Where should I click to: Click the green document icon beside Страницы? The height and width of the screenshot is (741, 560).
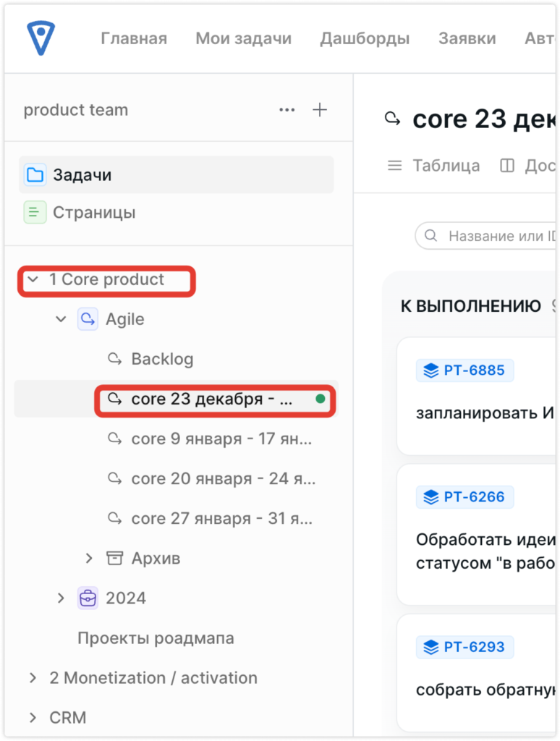35,212
